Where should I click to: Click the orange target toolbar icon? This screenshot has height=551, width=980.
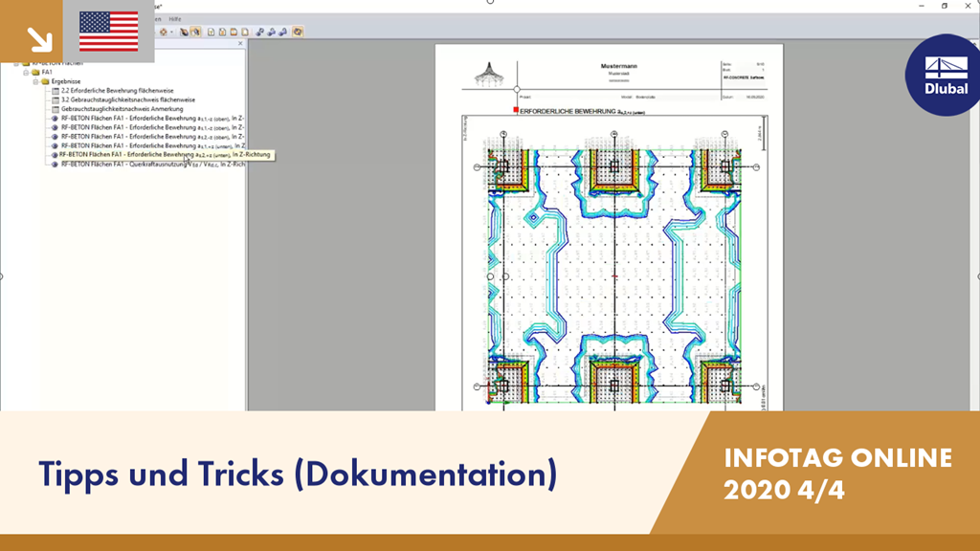[x=163, y=32]
